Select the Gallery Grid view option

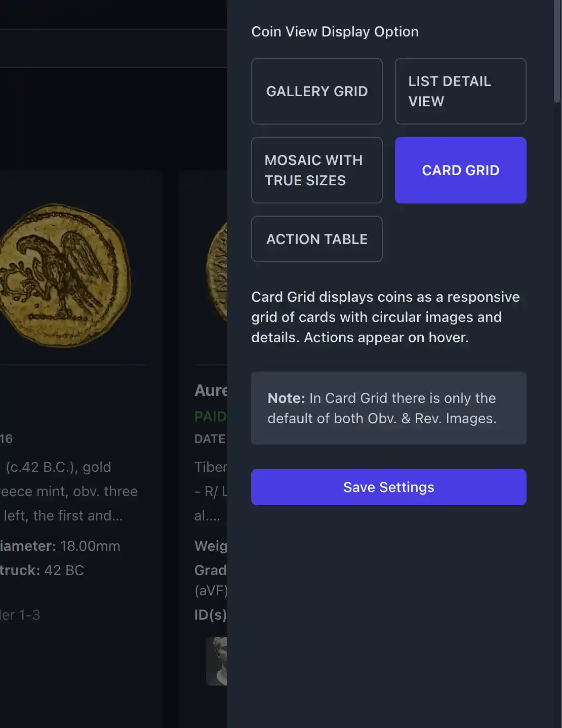pos(316,91)
